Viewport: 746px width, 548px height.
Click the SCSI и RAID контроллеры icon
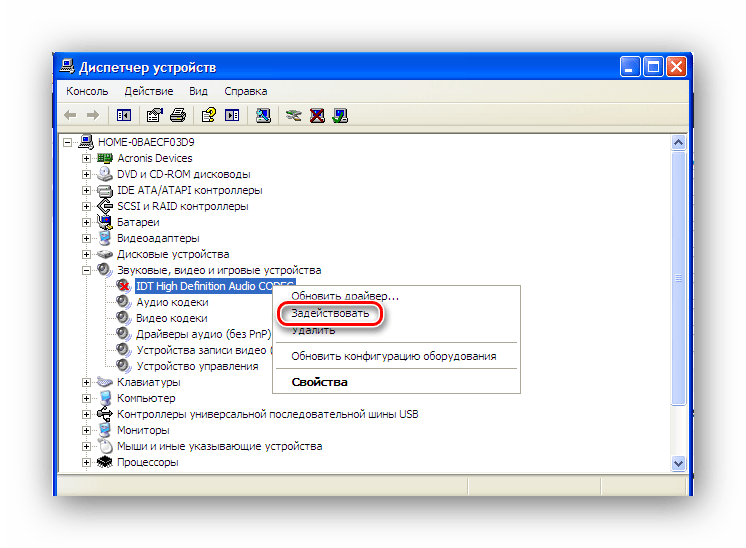click(x=105, y=206)
